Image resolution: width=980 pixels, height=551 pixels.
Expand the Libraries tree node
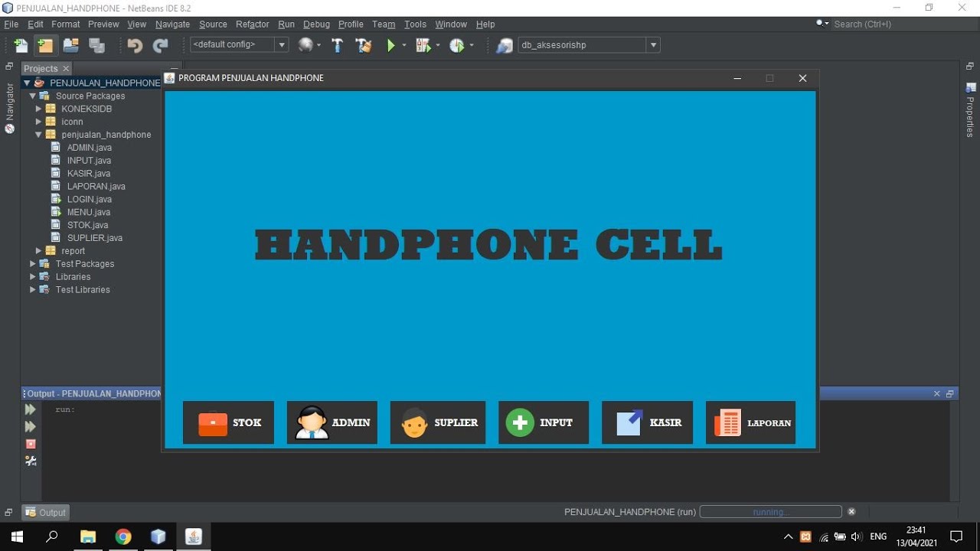pyautogui.click(x=32, y=276)
